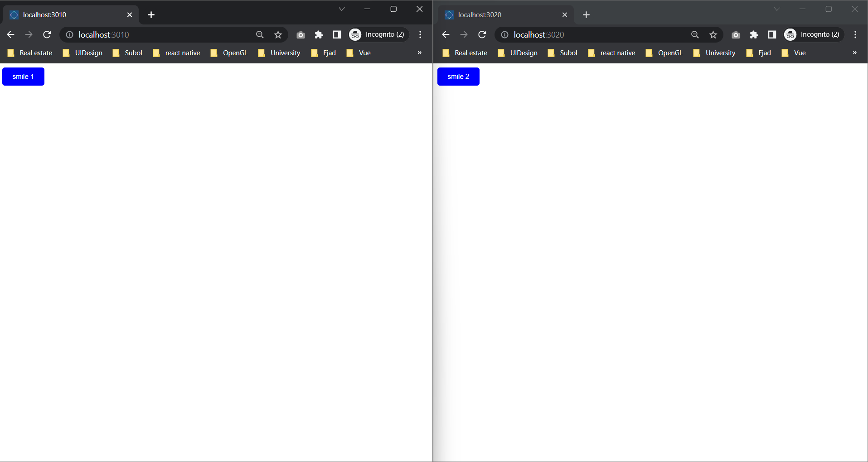View site information icon for localhost:3010
The width and height of the screenshot is (868, 462).
[69, 35]
